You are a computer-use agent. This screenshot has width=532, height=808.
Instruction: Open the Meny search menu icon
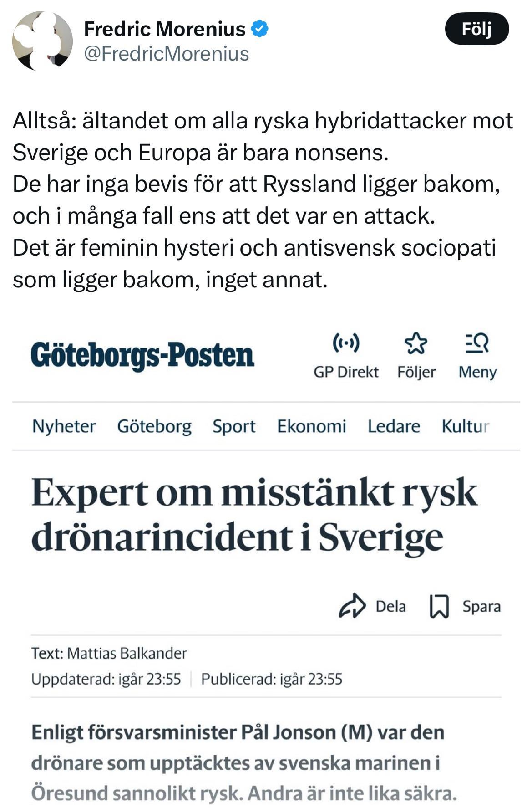(x=477, y=343)
